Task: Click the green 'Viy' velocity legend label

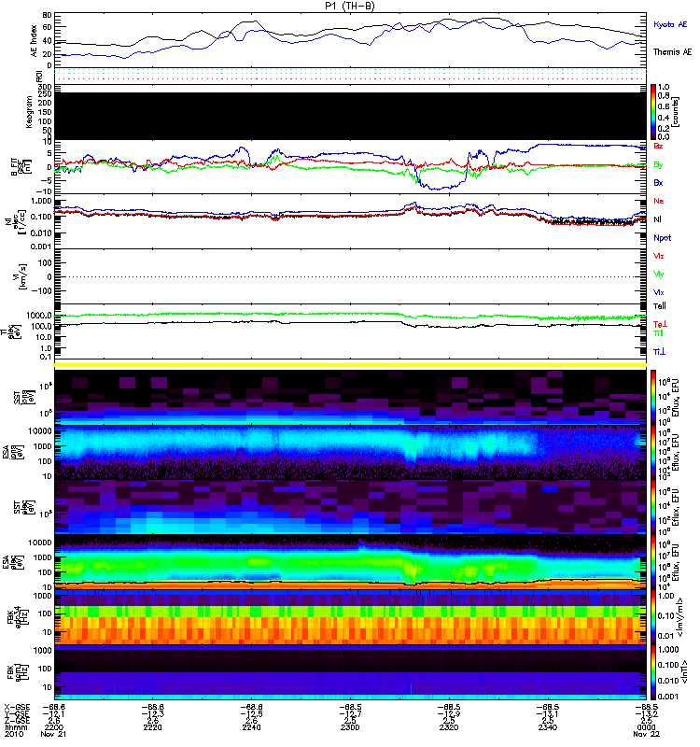Action: point(658,275)
